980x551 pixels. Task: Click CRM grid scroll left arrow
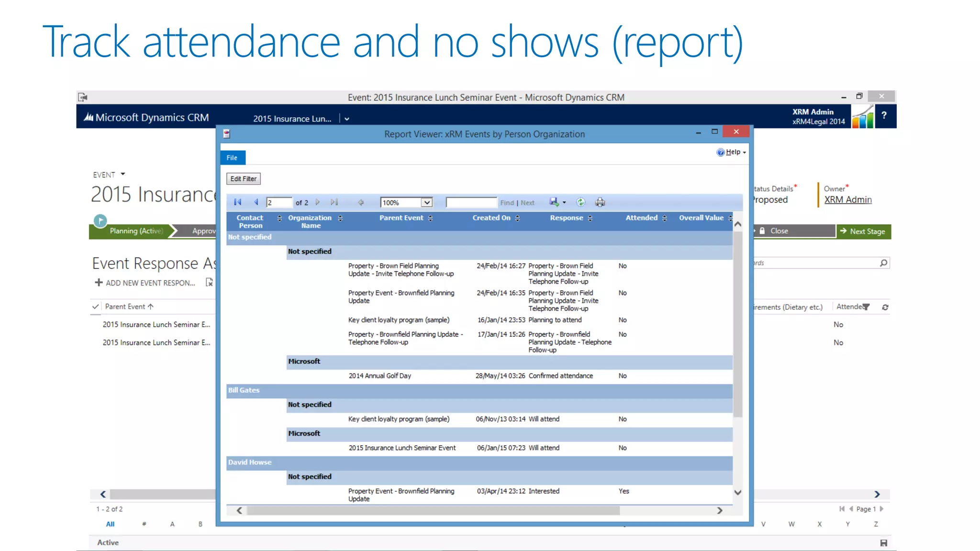[x=103, y=494]
